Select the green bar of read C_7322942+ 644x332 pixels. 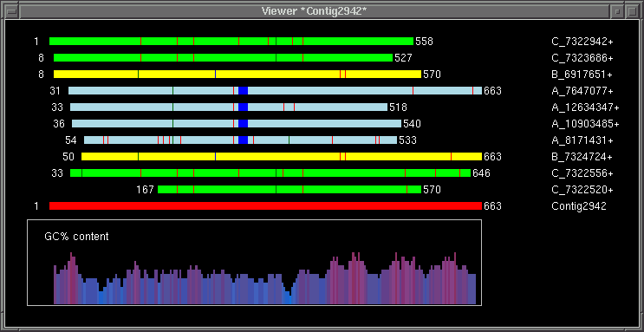pos(231,41)
